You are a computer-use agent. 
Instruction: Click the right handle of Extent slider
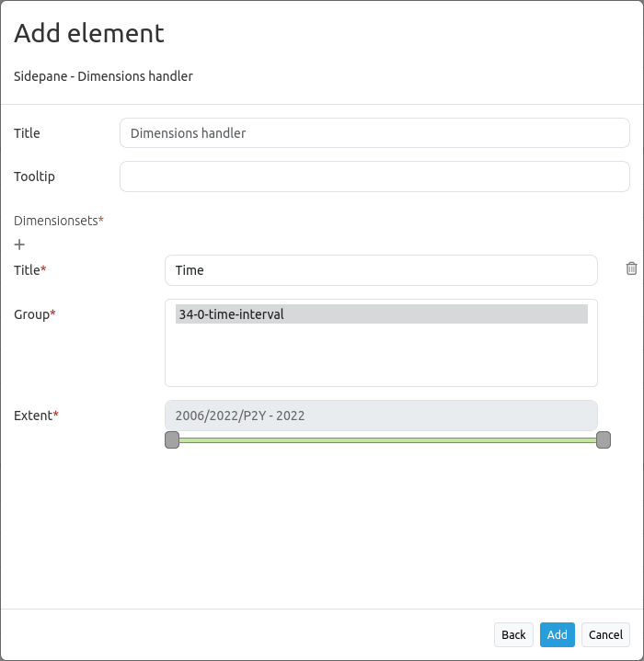click(x=604, y=440)
